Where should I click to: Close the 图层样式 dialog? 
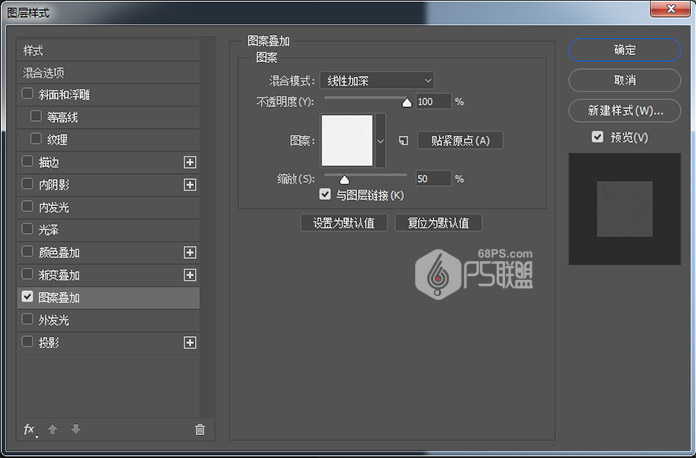(x=670, y=8)
